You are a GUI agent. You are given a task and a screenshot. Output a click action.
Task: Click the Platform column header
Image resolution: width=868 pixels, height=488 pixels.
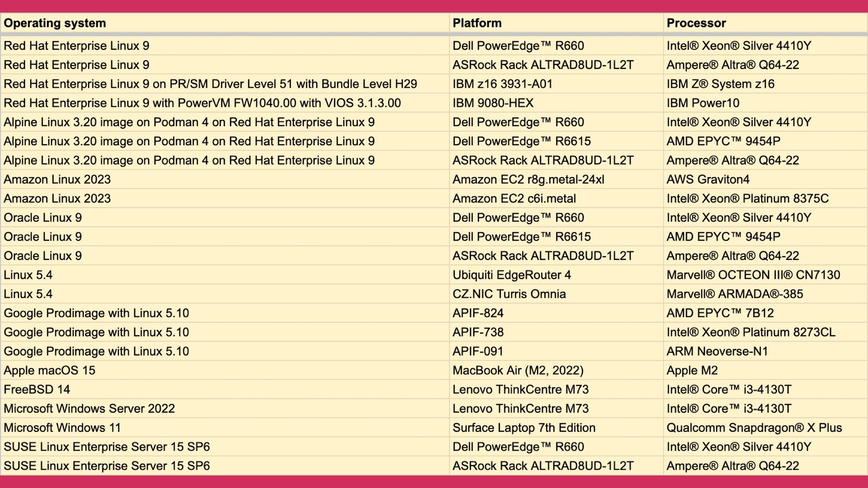(x=477, y=23)
